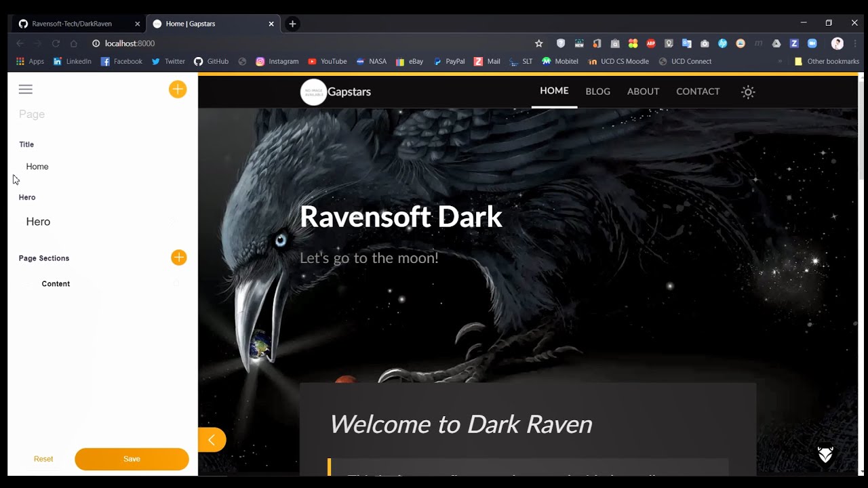868x488 pixels.
Task: Open ABOUT in site navigation
Action: (643, 91)
